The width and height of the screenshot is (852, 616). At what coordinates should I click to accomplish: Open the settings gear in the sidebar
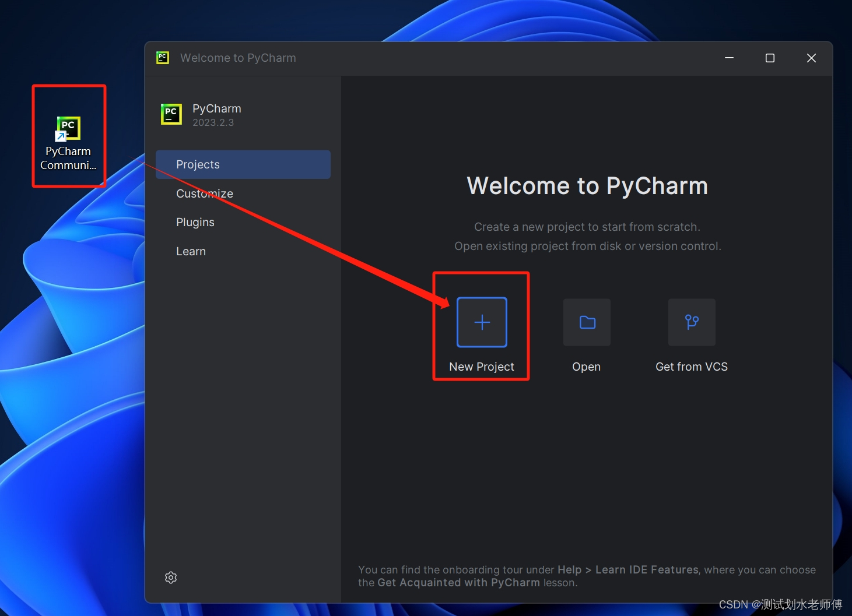pyautogui.click(x=171, y=578)
